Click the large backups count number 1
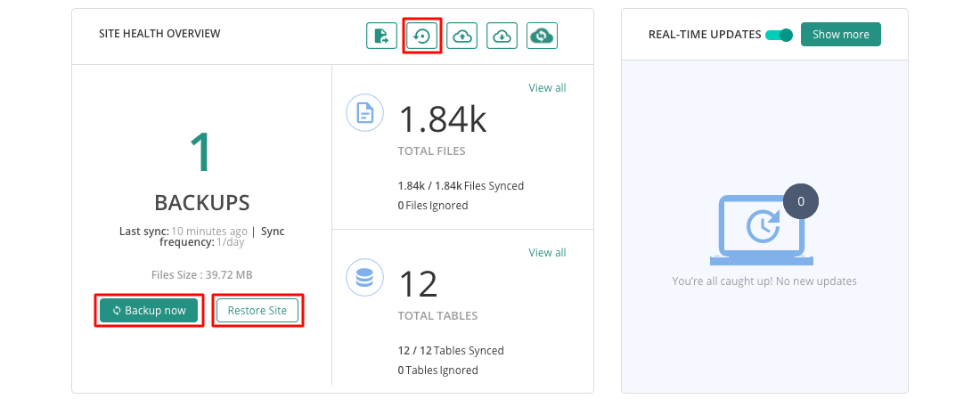980x407 pixels. (x=202, y=153)
